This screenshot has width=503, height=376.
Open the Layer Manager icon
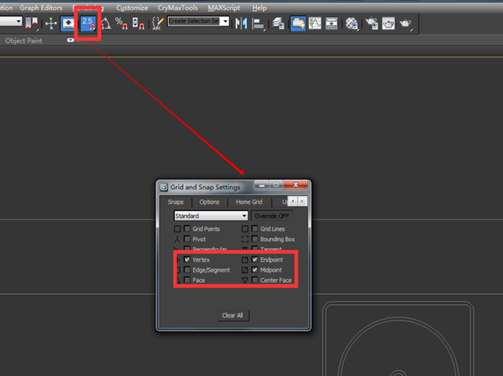click(x=278, y=23)
